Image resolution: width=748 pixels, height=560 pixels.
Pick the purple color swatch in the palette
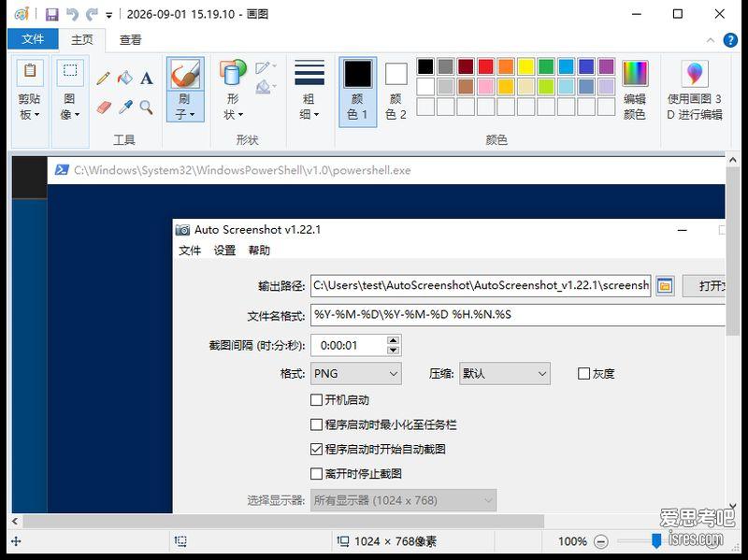(x=606, y=66)
